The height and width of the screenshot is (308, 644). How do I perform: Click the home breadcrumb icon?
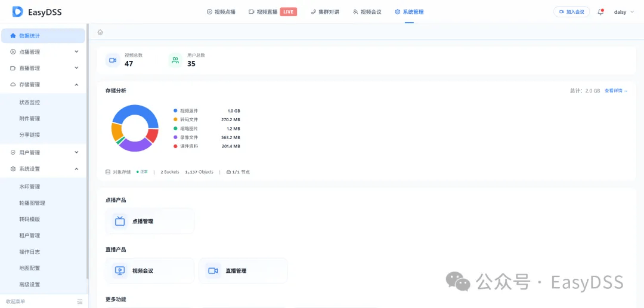[100, 32]
